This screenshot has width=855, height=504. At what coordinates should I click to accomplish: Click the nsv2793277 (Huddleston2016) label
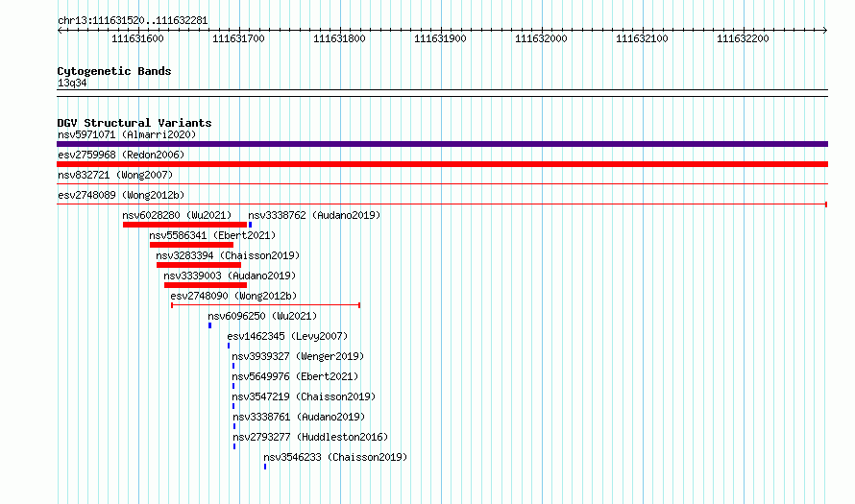[310, 437]
